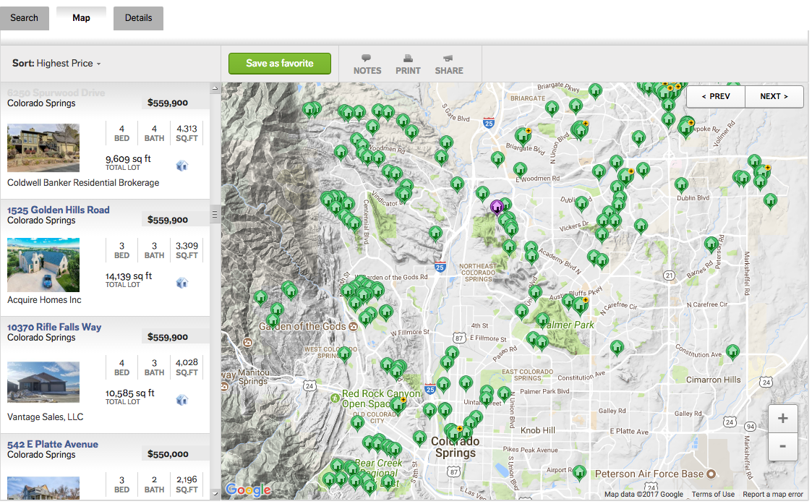Go to the previous listing with PREV

(716, 96)
